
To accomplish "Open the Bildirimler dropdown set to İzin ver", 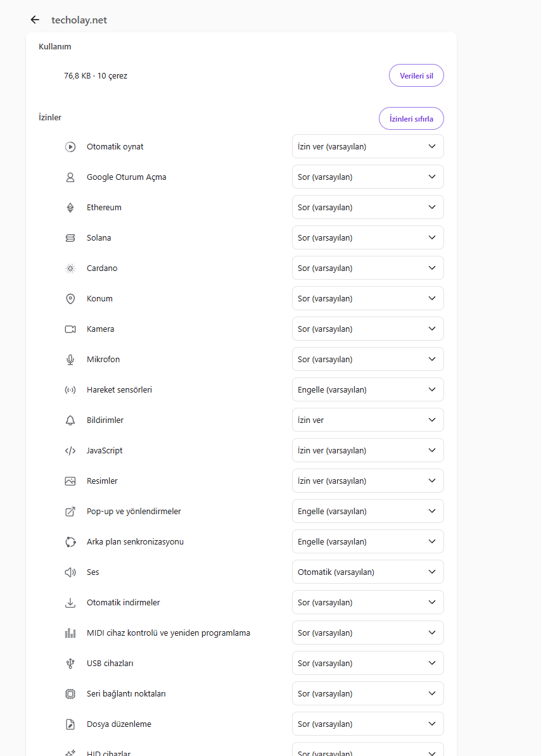I will pyautogui.click(x=368, y=420).
